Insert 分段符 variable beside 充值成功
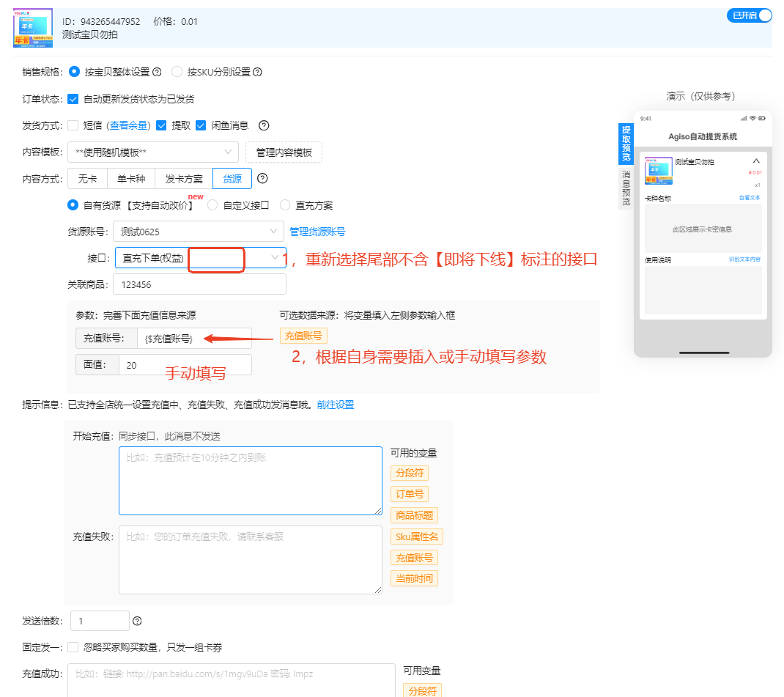This screenshot has width=784, height=697. click(x=423, y=690)
